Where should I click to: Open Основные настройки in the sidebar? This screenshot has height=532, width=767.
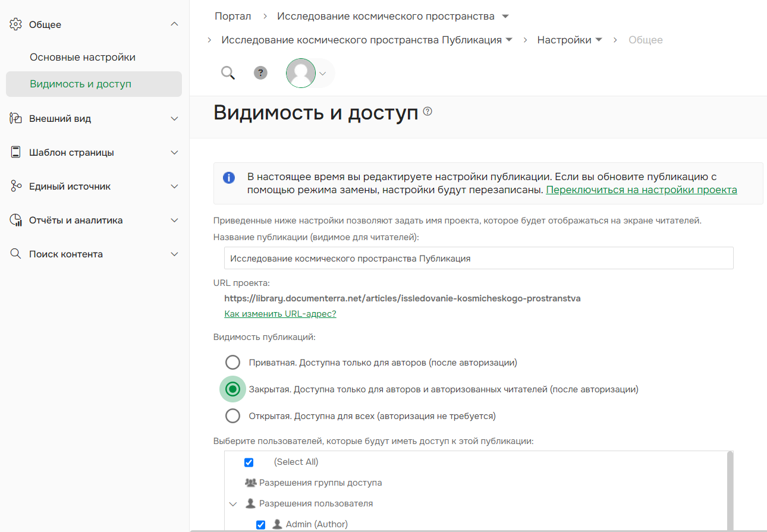click(82, 56)
